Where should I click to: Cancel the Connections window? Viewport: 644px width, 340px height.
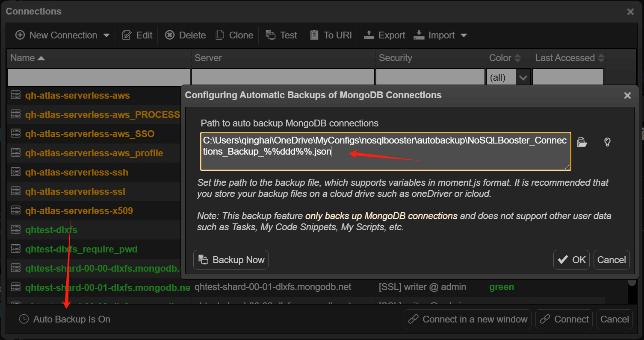click(x=614, y=319)
